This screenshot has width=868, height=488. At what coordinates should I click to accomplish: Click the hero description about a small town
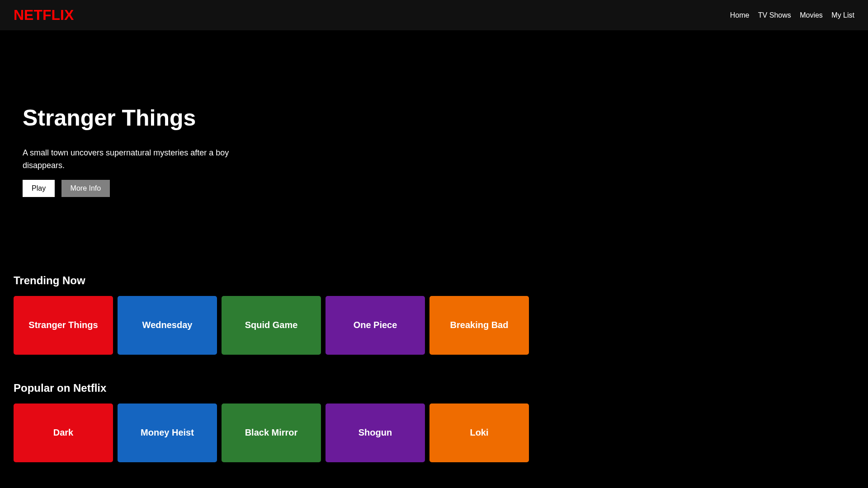coord(126,159)
